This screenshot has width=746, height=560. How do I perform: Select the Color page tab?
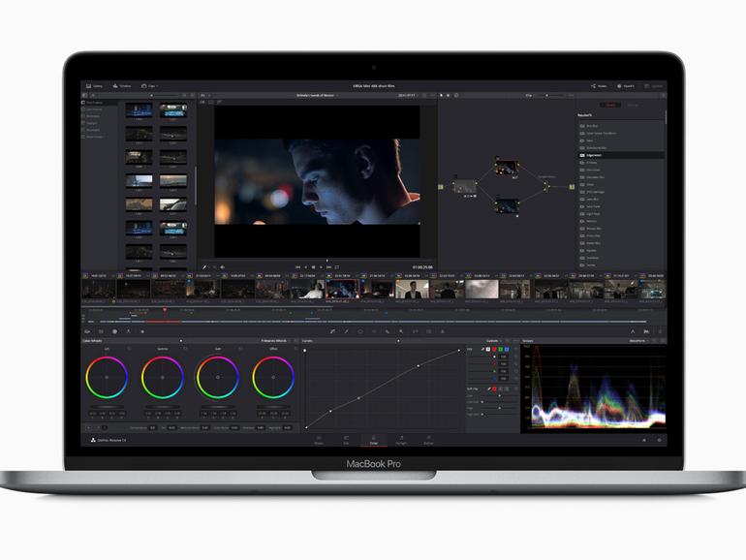[x=373, y=440]
